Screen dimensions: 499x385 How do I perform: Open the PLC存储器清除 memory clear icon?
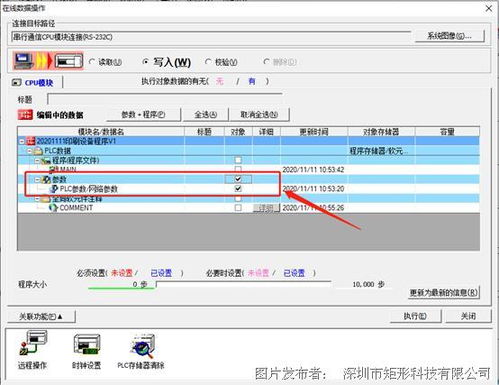pos(142,345)
